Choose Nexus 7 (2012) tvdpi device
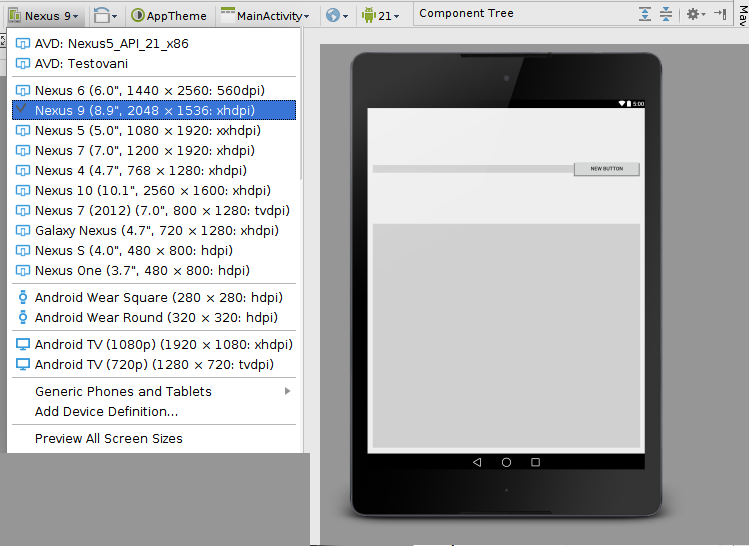The width and height of the screenshot is (749, 546). pyautogui.click(x=154, y=211)
